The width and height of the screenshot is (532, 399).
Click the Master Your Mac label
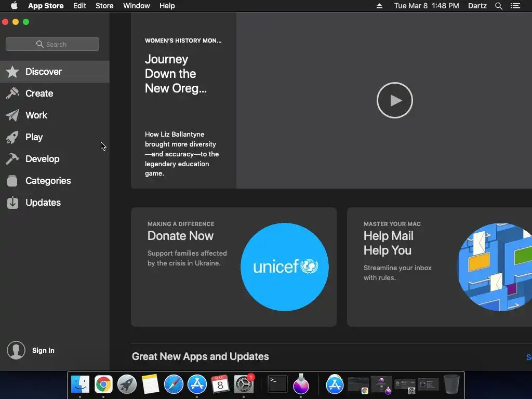(392, 224)
